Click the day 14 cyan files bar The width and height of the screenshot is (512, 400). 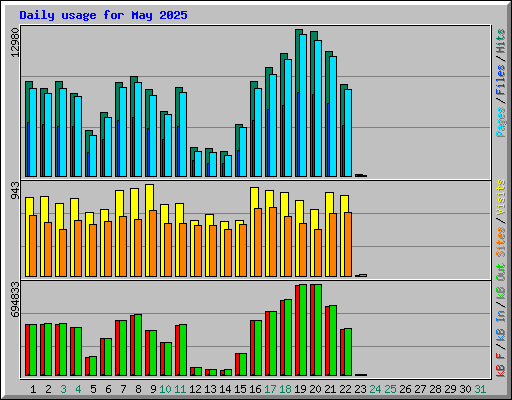(x=228, y=166)
